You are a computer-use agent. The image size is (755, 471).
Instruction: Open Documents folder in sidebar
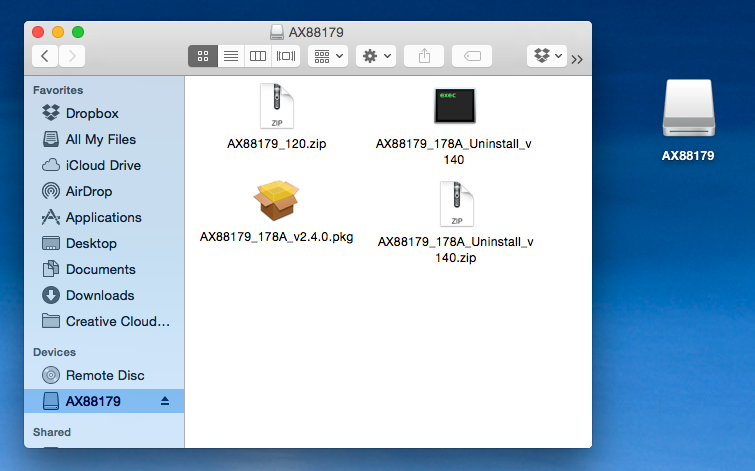(104, 269)
